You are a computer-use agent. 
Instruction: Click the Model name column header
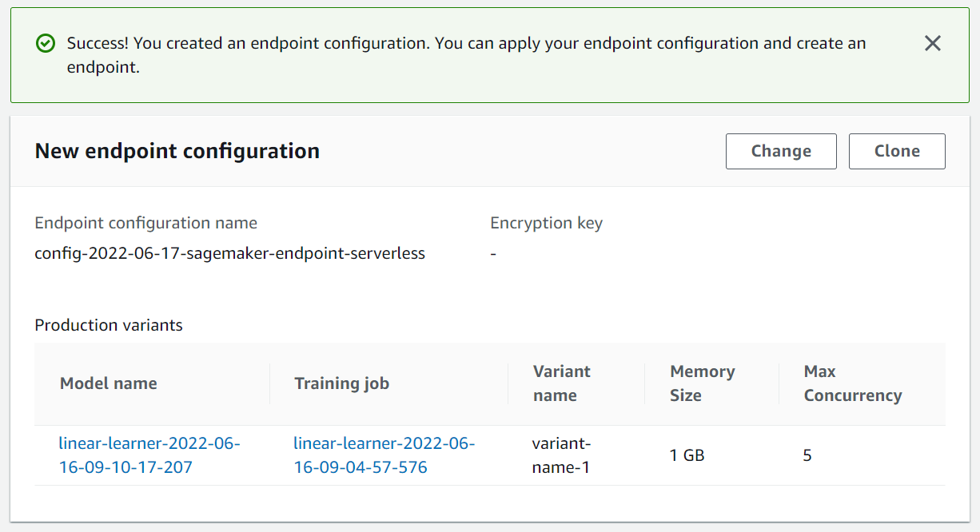109,383
